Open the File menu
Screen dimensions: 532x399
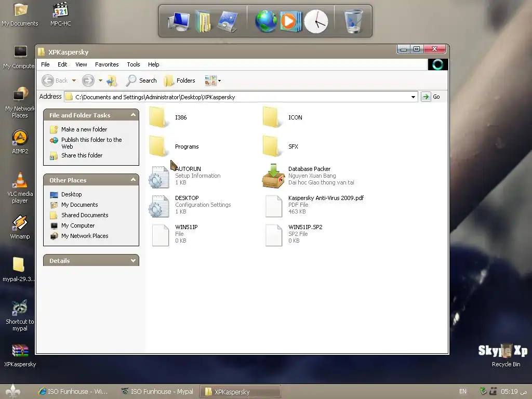click(45, 64)
